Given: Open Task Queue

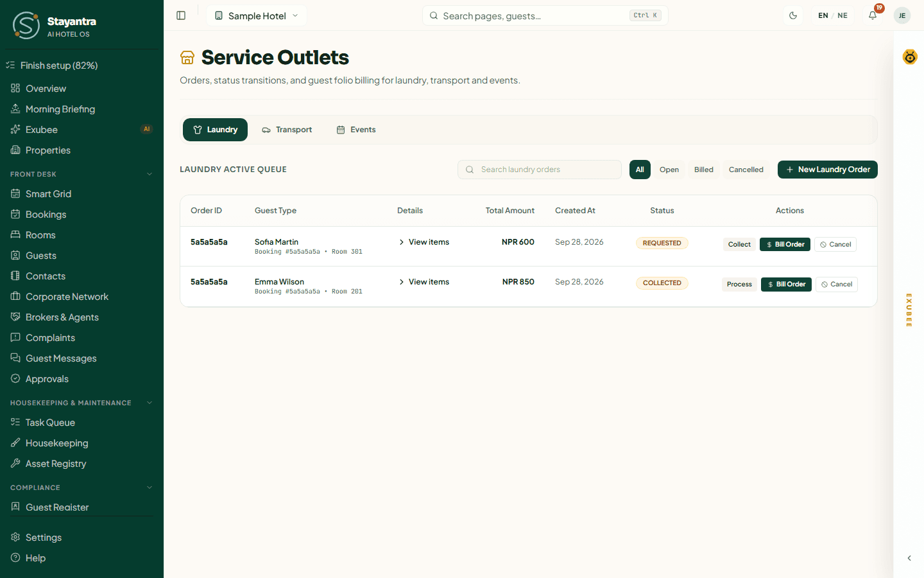Looking at the screenshot, I should click(x=81, y=423).
